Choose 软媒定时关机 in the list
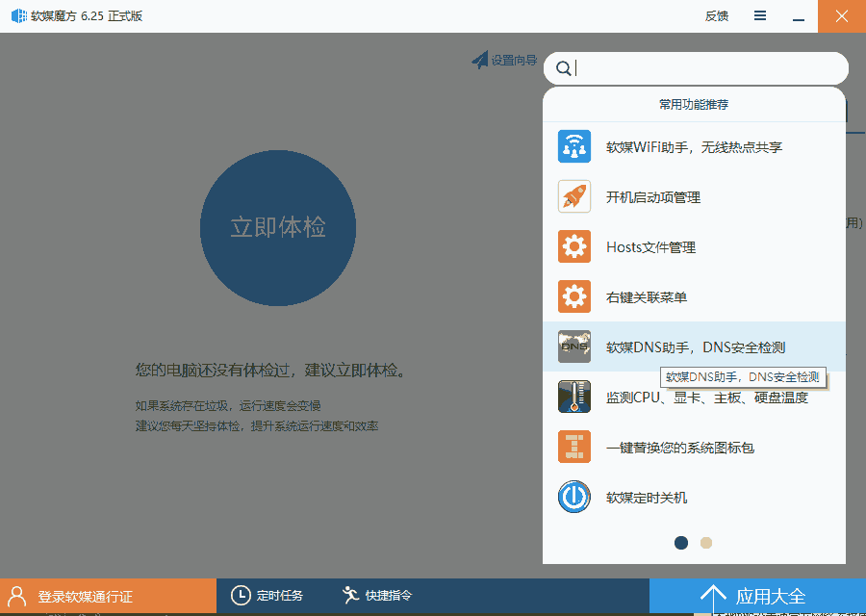This screenshot has height=616, width=866. 694,498
